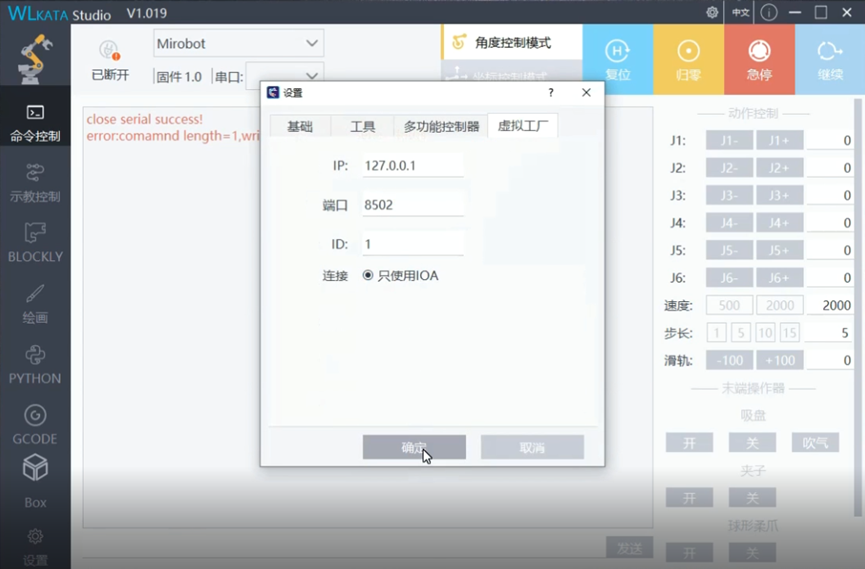This screenshot has height=569, width=865.
Task: Click the J5+ jog button
Action: (779, 251)
